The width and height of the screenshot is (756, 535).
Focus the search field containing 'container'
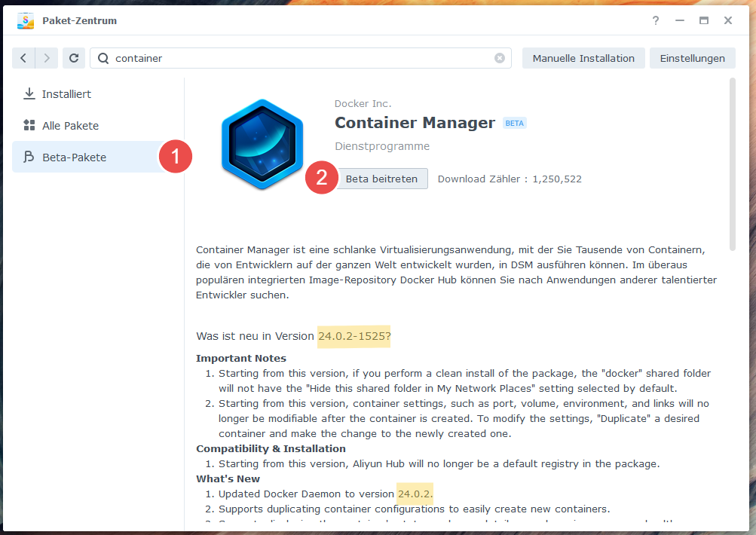[301, 58]
